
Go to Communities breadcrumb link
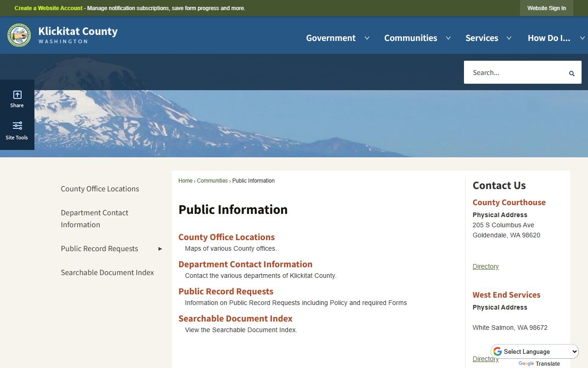point(212,181)
